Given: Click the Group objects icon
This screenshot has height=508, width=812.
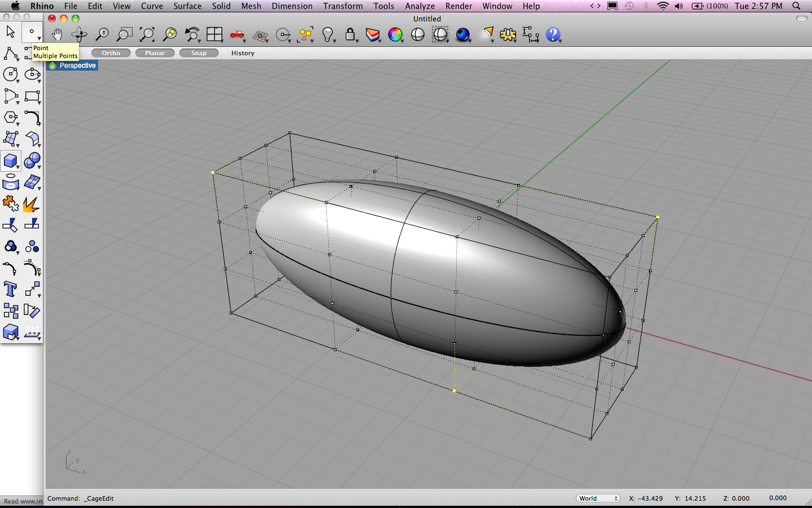Looking at the screenshot, I should 11,247.
